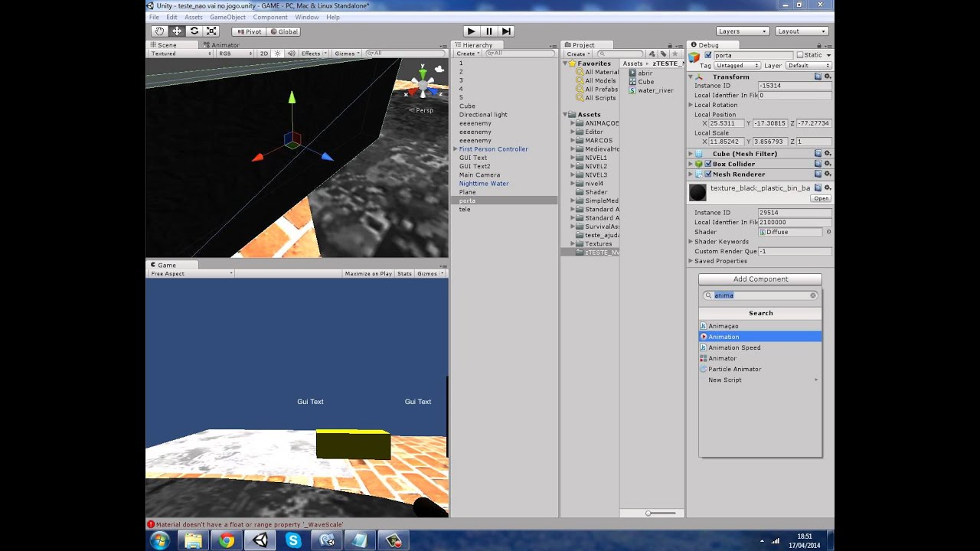Image resolution: width=980 pixels, height=551 pixels.
Task: Toggle Stats overlay in Game view
Action: click(404, 273)
